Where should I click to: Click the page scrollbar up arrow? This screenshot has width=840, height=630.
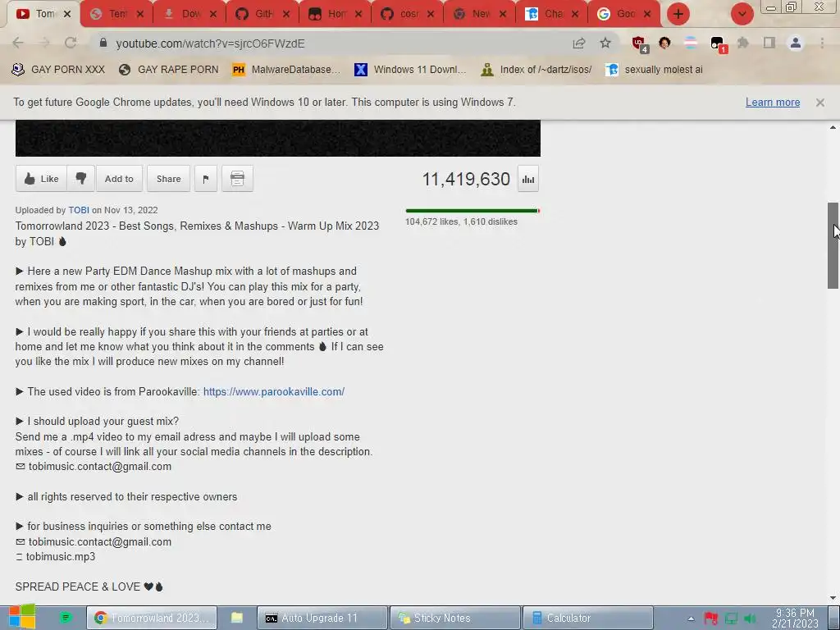point(833,127)
